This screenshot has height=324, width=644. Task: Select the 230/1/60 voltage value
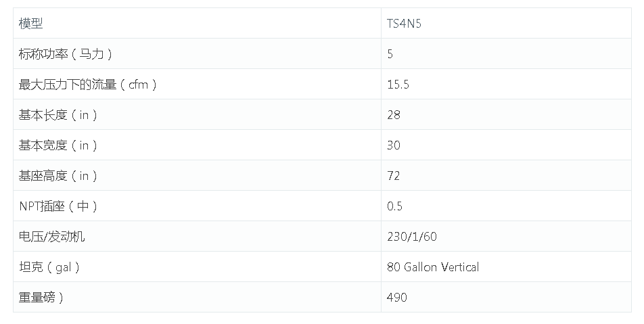coord(411,236)
